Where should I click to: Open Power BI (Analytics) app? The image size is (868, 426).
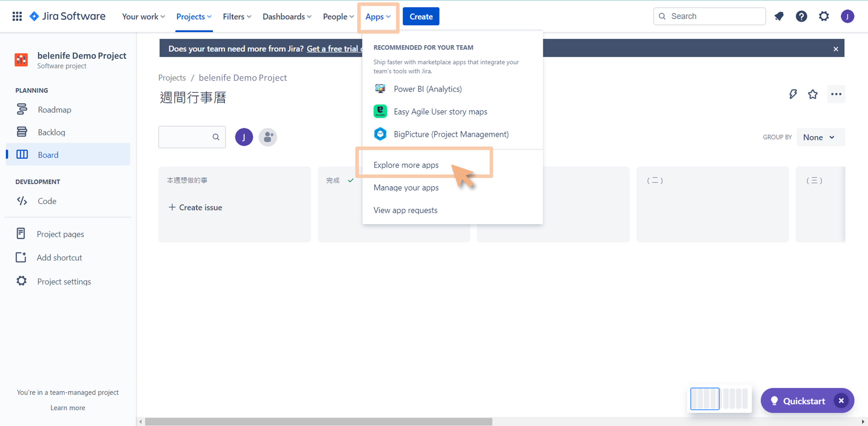click(452, 89)
